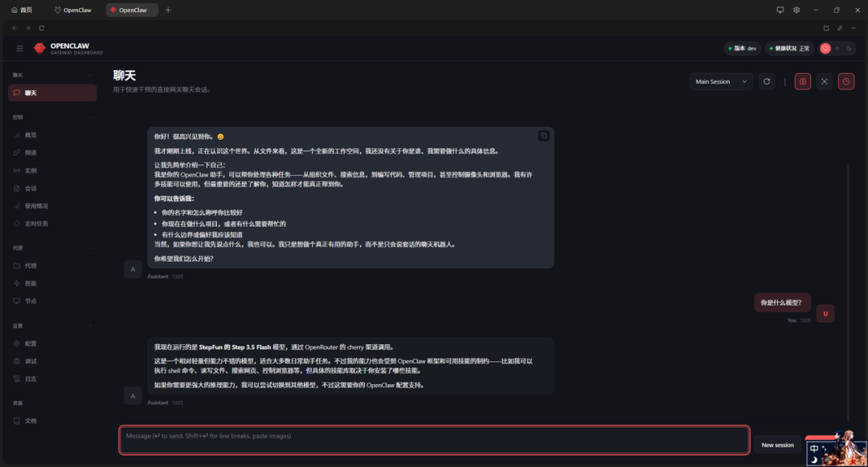Open the 概览 overview panel from the sidebar

coord(32,134)
